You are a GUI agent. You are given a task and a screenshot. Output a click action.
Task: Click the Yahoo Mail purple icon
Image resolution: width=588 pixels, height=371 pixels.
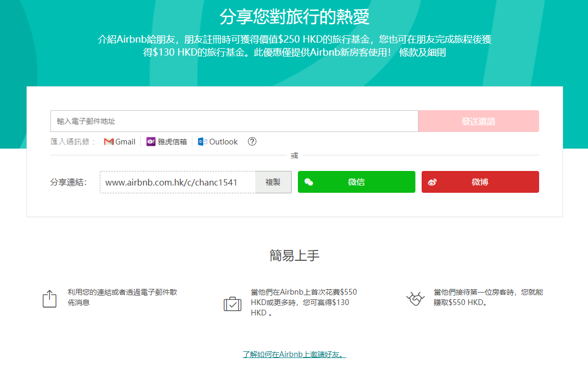pos(151,142)
